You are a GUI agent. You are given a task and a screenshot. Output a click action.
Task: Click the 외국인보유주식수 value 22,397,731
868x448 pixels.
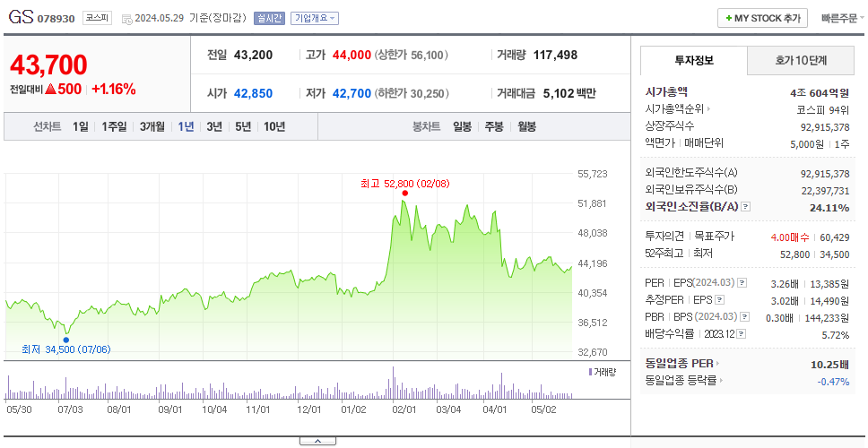825,190
